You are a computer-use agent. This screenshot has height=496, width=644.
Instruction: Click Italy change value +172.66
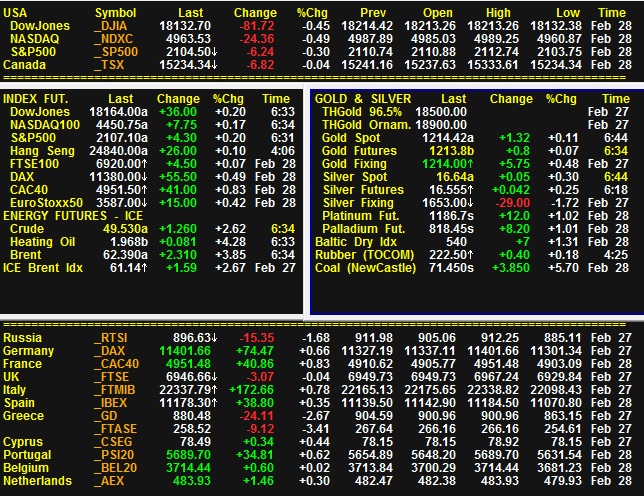252,390
